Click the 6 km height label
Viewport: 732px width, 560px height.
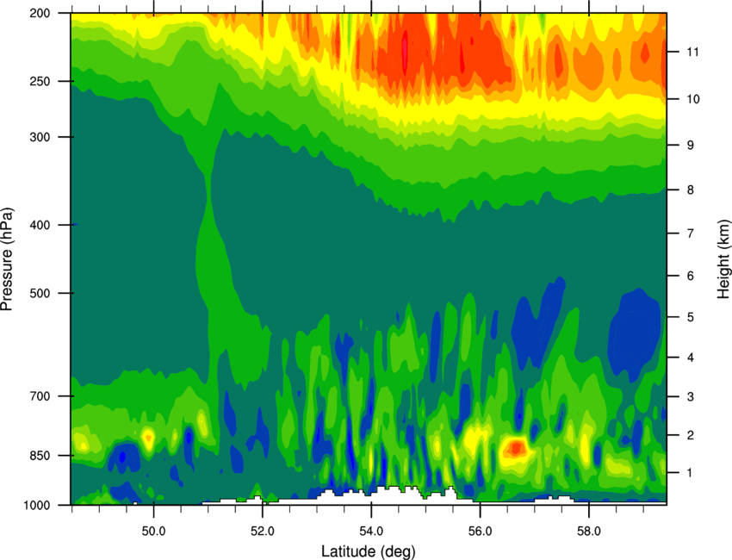point(691,276)
